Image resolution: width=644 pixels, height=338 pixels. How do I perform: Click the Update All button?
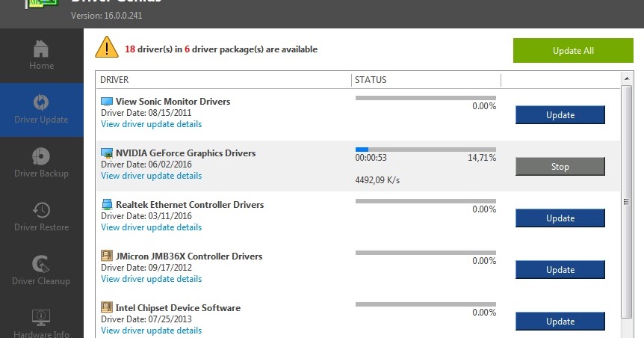click(573, 51)
